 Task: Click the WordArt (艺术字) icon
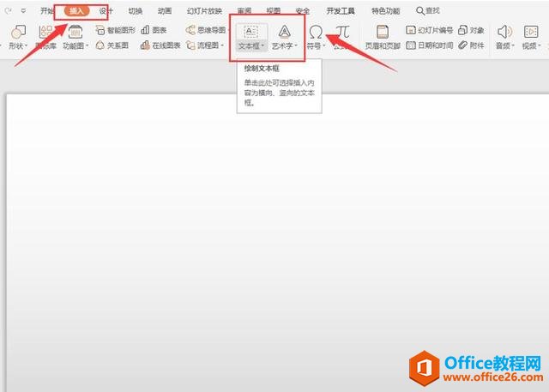click(285, 32)
